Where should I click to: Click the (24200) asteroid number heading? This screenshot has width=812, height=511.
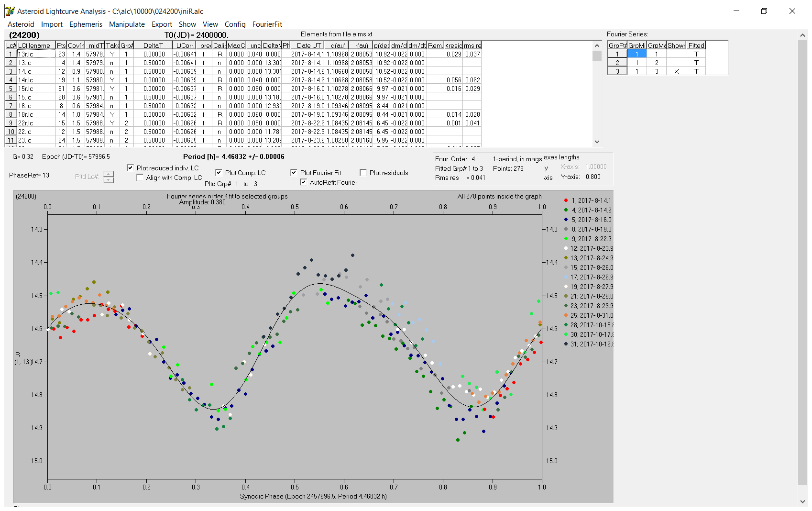24,35
